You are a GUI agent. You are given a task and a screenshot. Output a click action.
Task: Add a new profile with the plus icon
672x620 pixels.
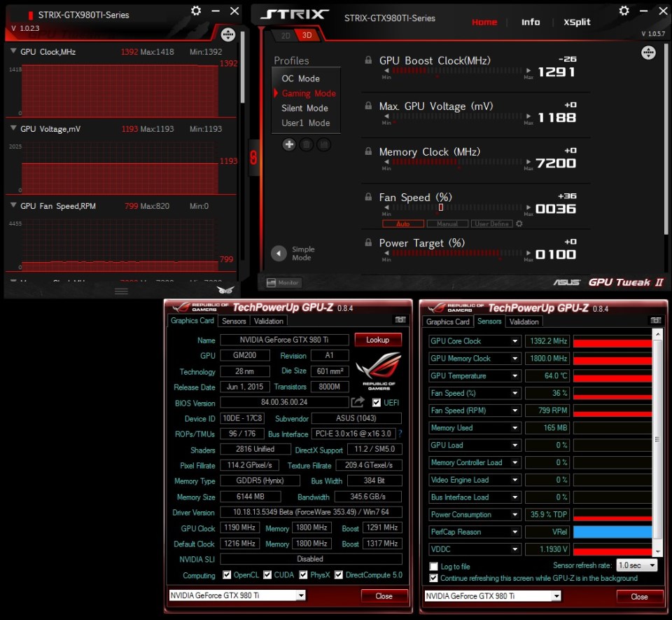pos(289,144)
